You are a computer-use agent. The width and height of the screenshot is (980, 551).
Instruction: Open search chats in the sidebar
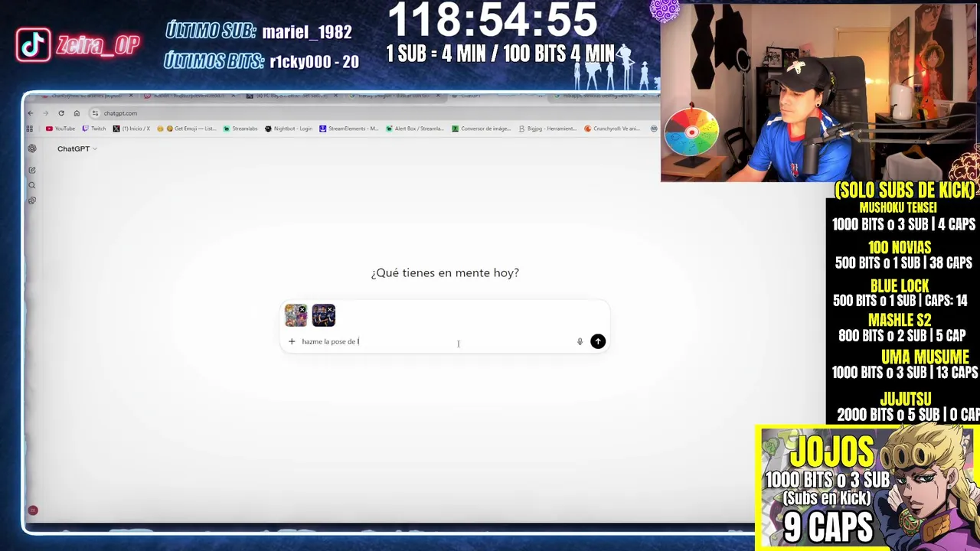[32, 185]
